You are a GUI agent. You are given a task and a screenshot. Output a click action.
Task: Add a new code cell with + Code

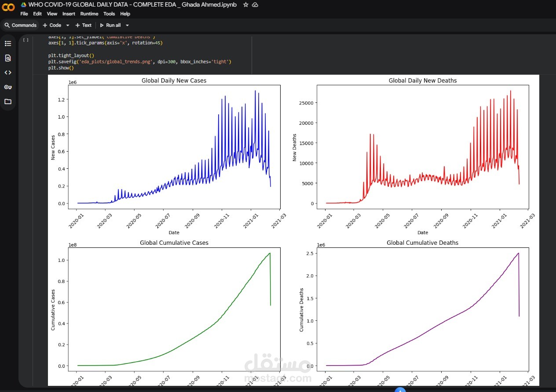click(53, 25)
